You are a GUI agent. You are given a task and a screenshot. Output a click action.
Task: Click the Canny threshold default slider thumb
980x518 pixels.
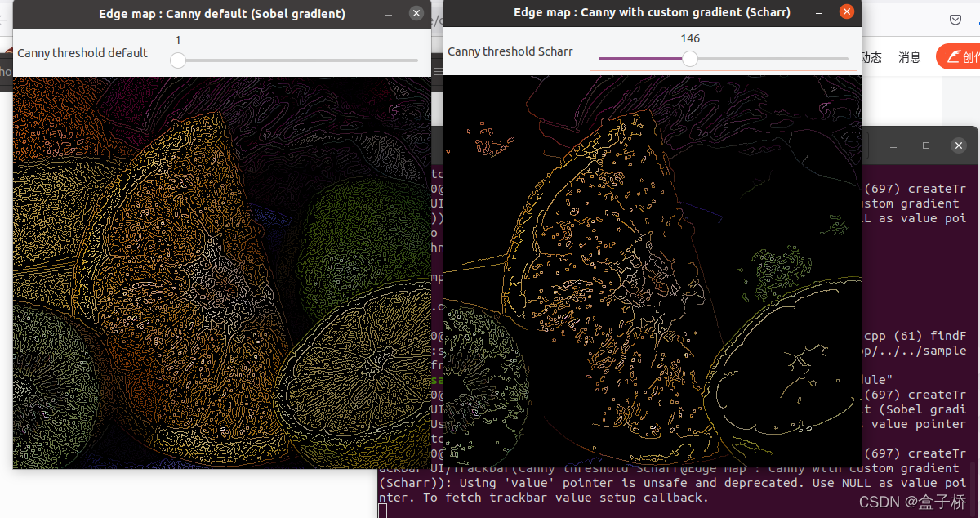coord(178,60)
